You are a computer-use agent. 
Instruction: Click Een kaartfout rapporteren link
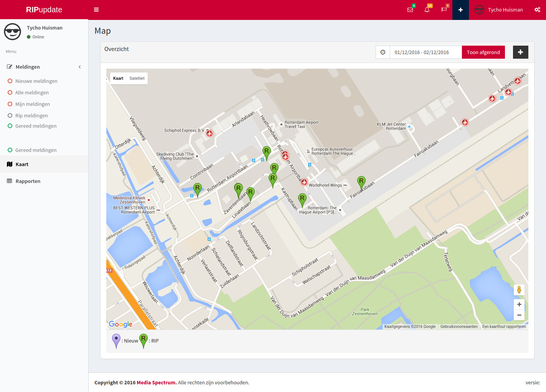click(504, 327)
